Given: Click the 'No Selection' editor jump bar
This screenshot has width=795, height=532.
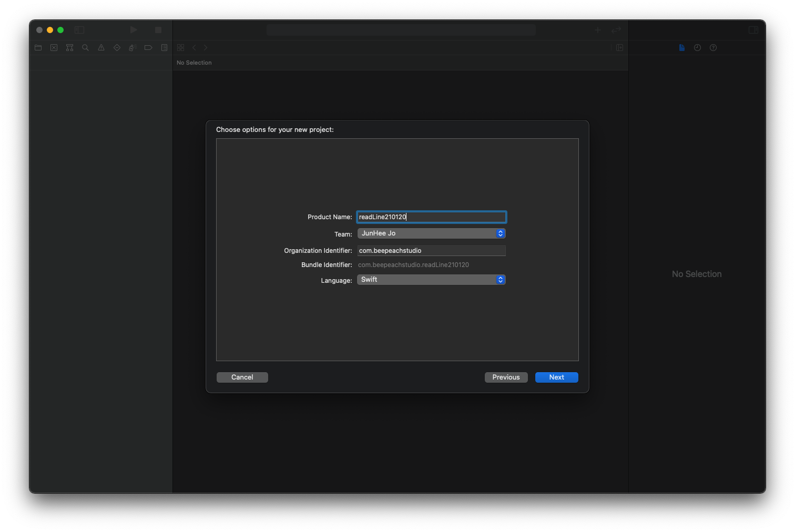Looking at the screenshot, I should coord(194,63).
